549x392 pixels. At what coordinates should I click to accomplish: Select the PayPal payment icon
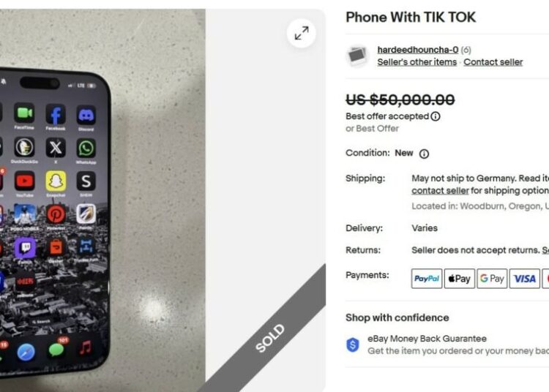(x=427, y=279)
